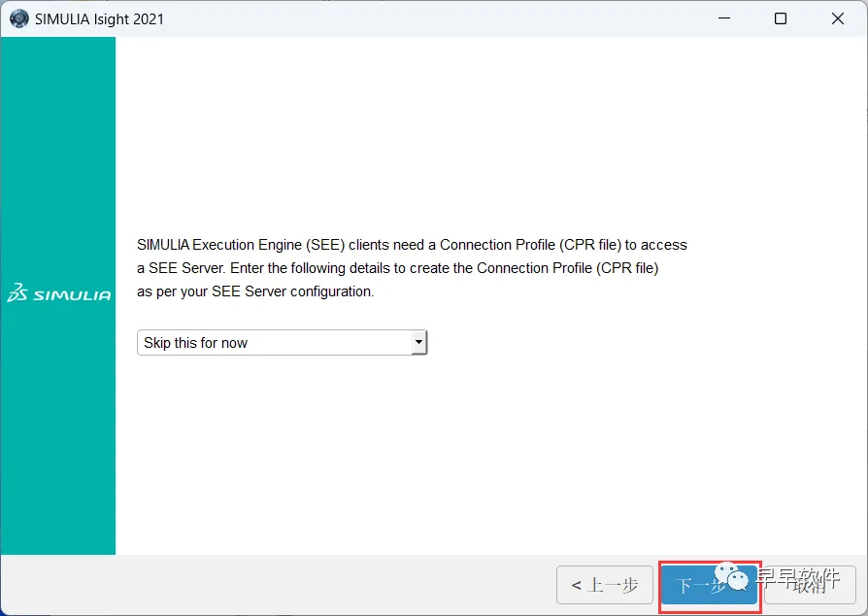Cancel the installer with 取消 button

pos(810,585)
